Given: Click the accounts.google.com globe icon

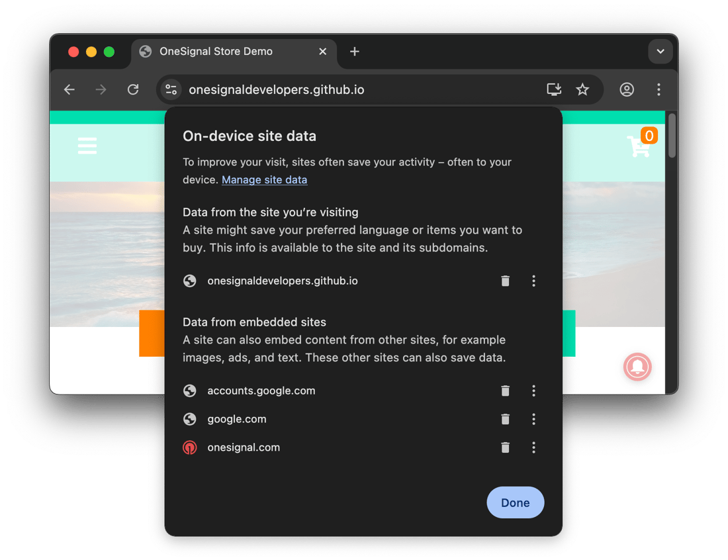Looking at the screenshot, I should (189, 391).
